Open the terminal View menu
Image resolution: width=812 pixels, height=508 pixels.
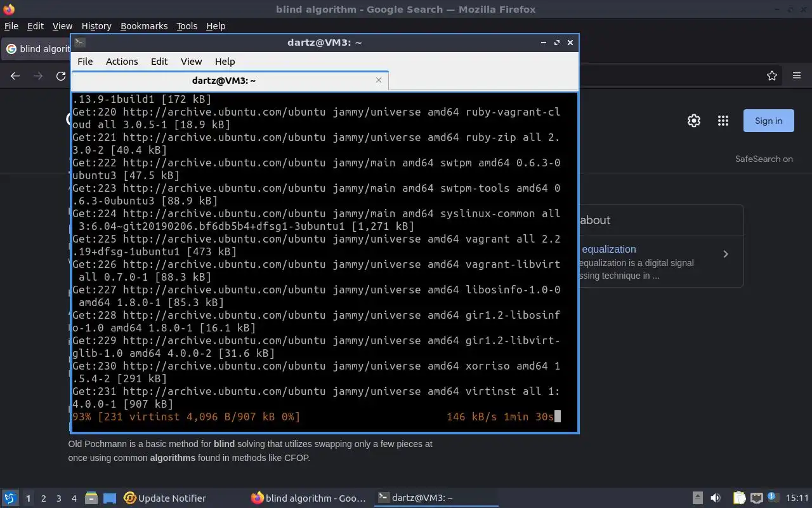[191, 62]
